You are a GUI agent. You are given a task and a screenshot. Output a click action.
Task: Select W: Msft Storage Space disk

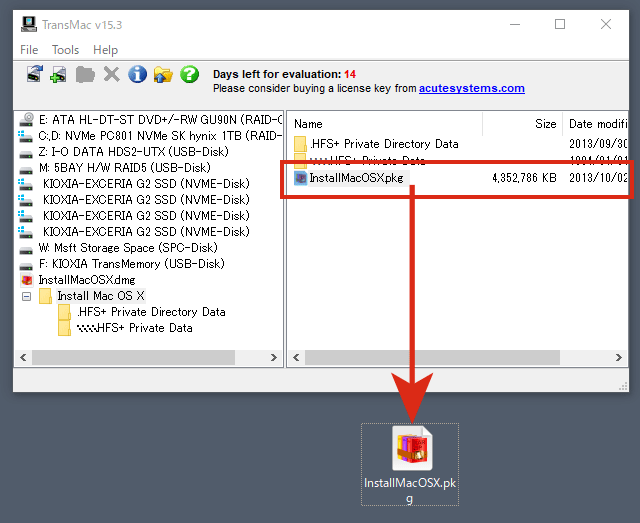tap(128, 247)
